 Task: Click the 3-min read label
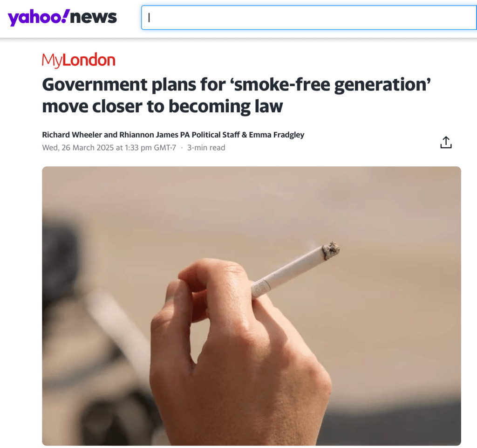[206, 148]
